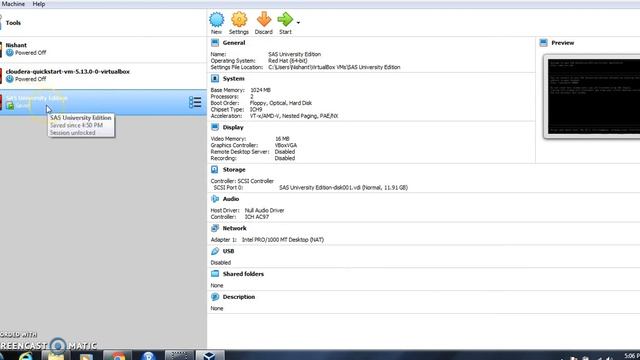Open Settings gear in toolbar
This screenshot has width=640, height=360.
(x=239, y=20)
